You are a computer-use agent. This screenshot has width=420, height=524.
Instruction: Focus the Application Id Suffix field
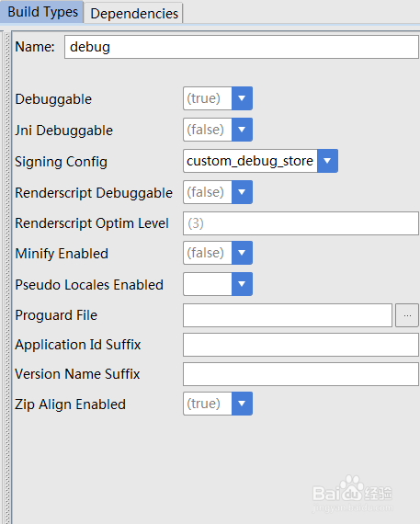coord(301,345)
